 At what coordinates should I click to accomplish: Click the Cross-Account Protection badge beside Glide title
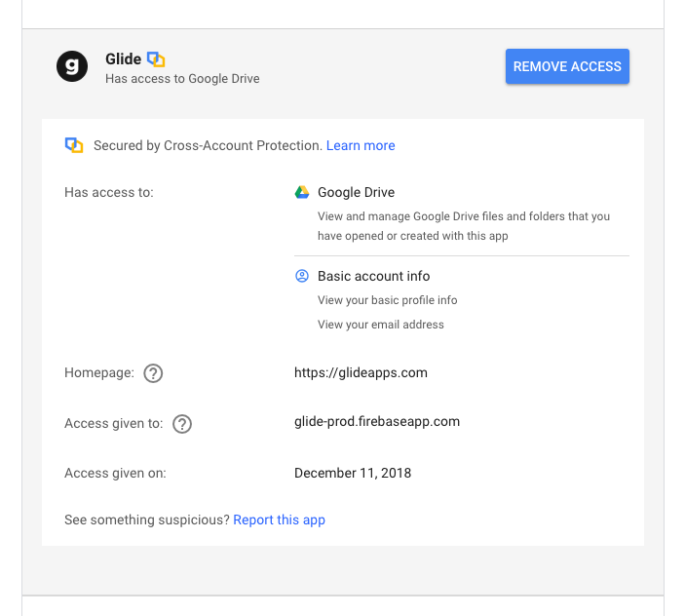tap(156, 59)
